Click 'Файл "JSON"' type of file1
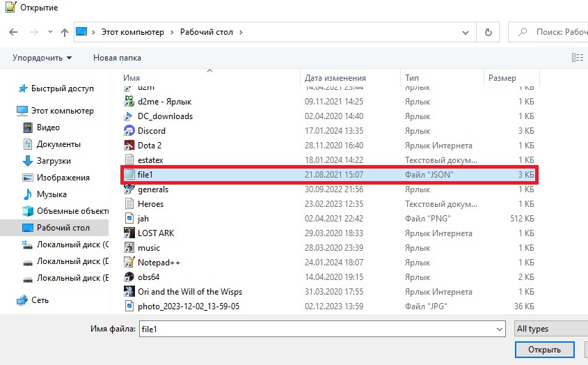 click(429, 175)
